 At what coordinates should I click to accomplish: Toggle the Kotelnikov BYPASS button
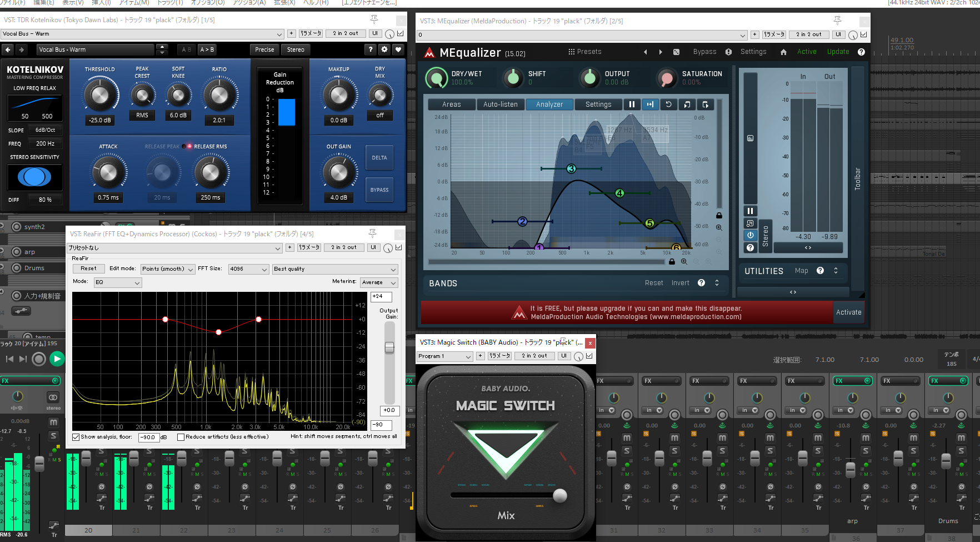coord(379,190)
